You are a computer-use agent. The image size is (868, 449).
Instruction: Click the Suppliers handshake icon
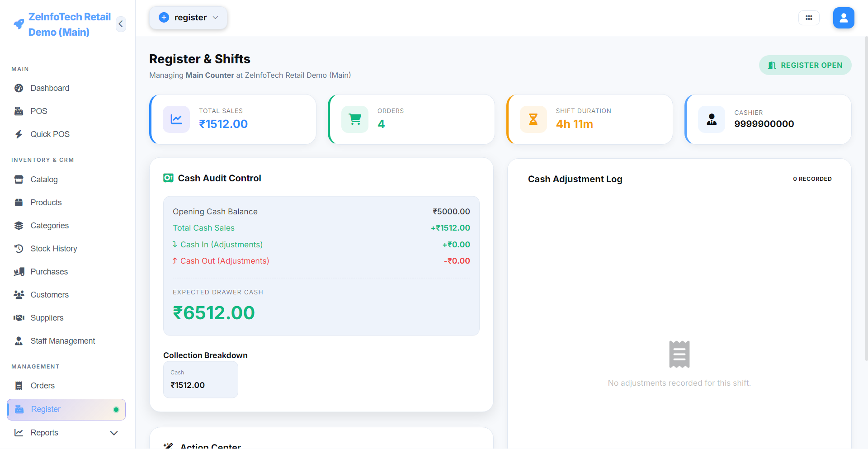tap(19, 318)
